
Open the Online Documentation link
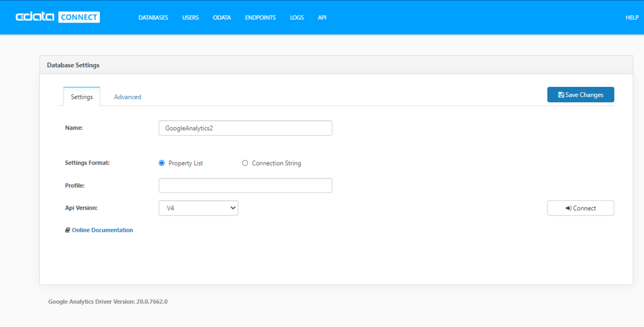[99, 230]
